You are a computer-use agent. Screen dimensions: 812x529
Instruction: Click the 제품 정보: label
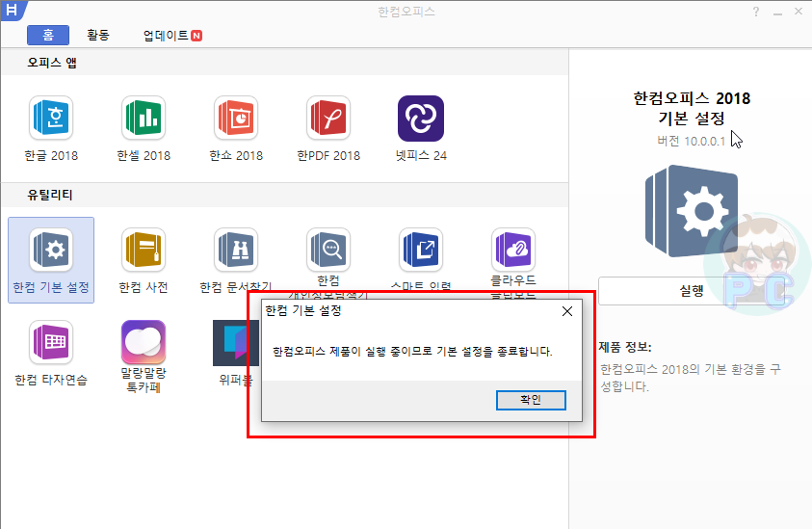pyautogui.click(x=625, y=347)
